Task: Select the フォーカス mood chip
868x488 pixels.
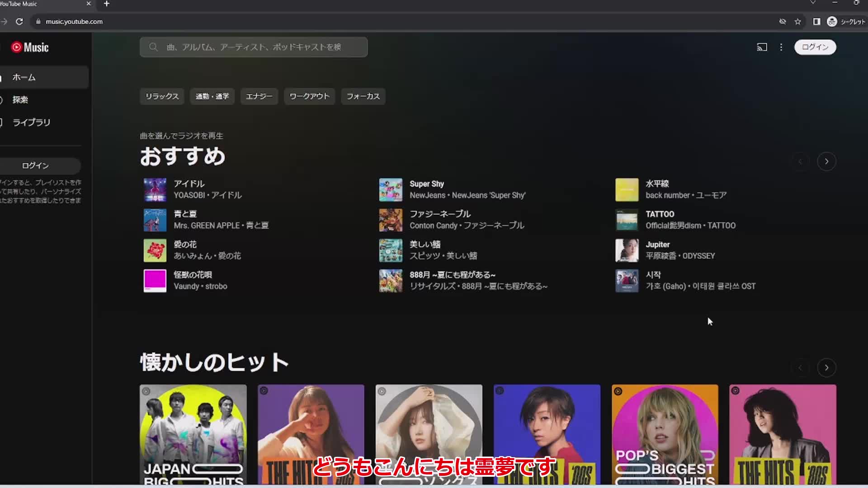Action: pyautogui.click(x=363, y=96)
